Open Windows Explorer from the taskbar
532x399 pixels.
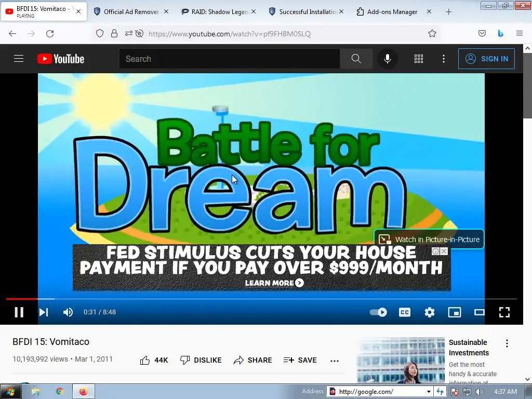(x=36, y=392)
